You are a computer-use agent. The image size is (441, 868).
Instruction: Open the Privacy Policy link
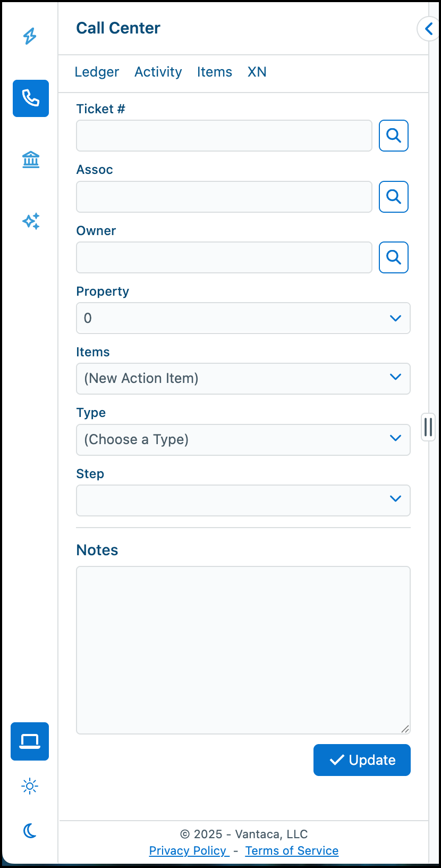(x=189, y=850)
